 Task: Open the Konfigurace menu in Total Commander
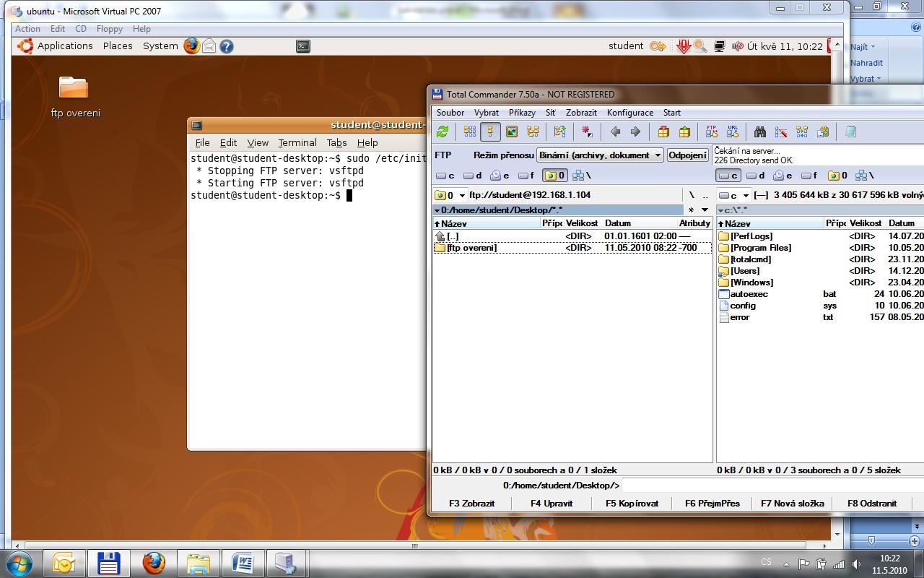pyautogui.click(x=630, y=113)
